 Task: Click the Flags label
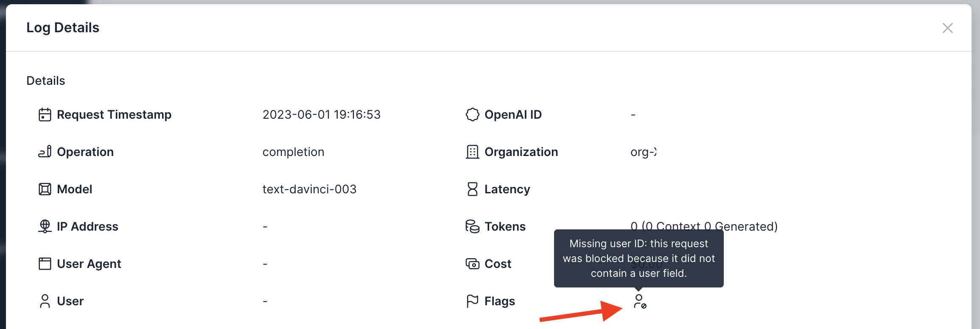point(500,301)
